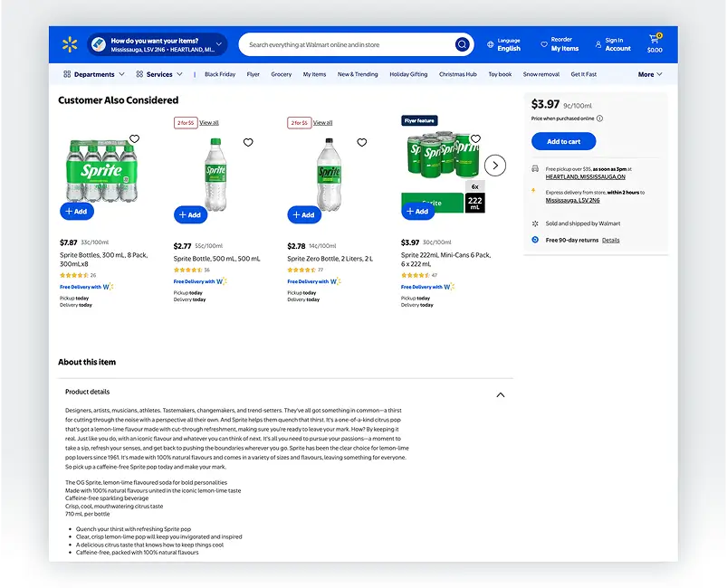The width and height of the screenshot is (727, 588).
Task: Click the search magnifier icon
Action: [462, 44]
